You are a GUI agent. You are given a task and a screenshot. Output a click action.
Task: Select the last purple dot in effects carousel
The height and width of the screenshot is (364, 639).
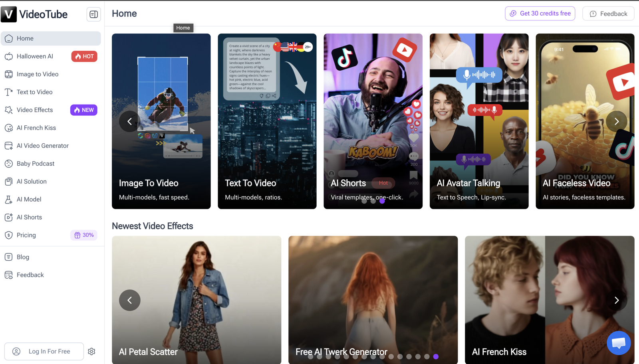click(x=436, y=356)
